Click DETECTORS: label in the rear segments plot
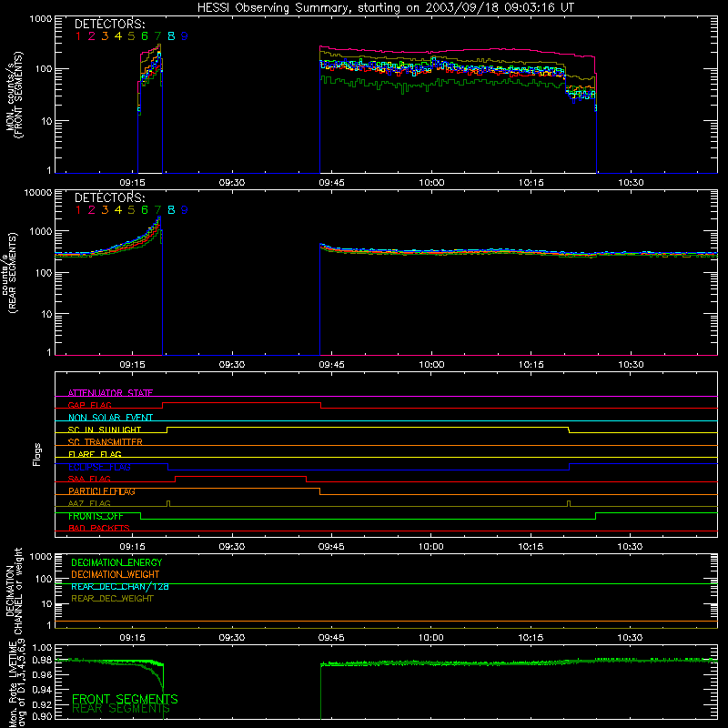This screenshot has width=728, height=728. coord(110,197)
